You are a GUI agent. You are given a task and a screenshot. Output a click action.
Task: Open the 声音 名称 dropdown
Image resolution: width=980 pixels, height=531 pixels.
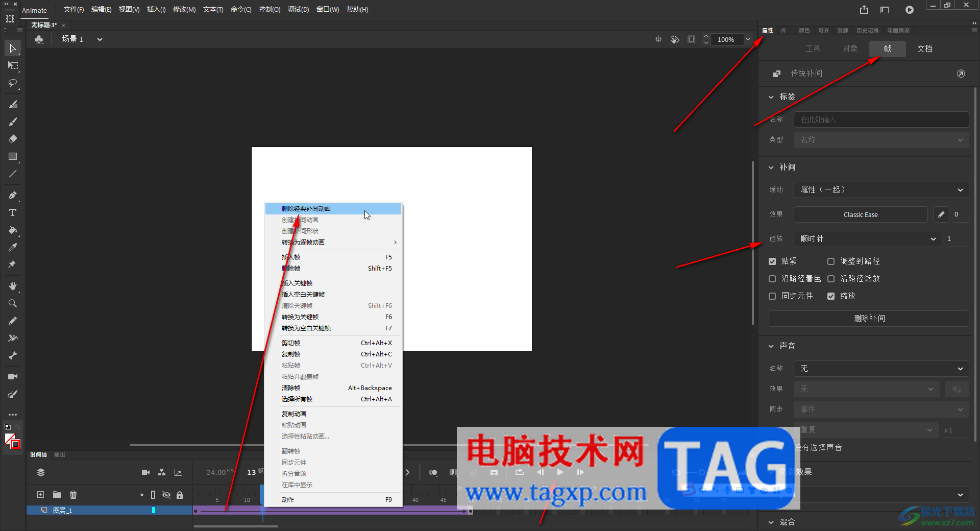pyautogui.click(x=881, y=369)
